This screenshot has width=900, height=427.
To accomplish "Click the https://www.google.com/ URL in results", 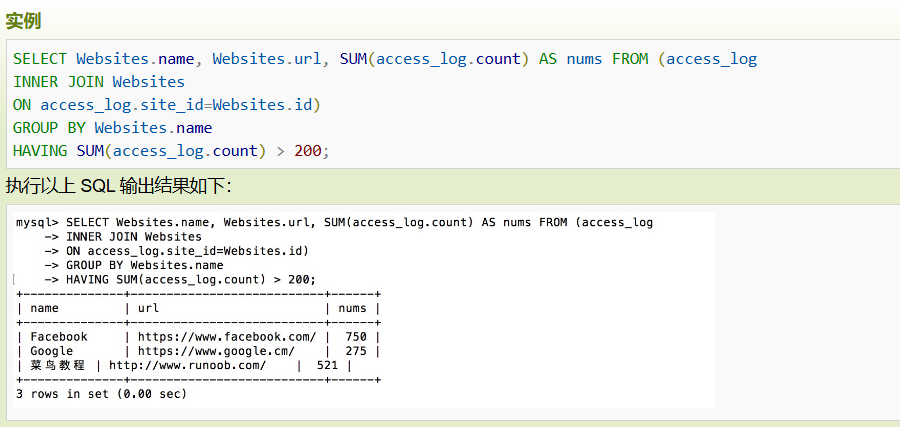I will (216, 351).
